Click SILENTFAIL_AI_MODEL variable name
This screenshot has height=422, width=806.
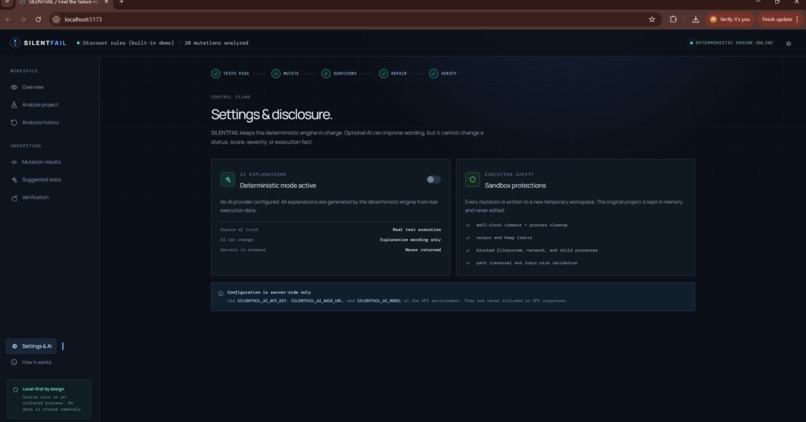379,301
